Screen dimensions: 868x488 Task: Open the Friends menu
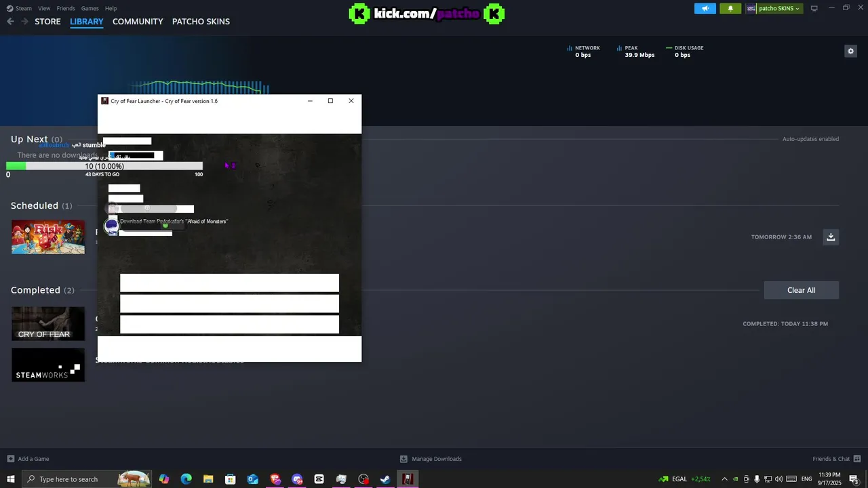tap(66, 8)
